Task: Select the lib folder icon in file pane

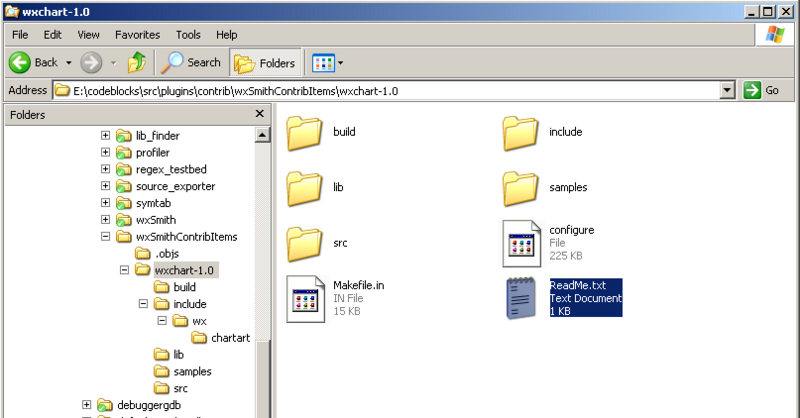Action: coord(304,189)
